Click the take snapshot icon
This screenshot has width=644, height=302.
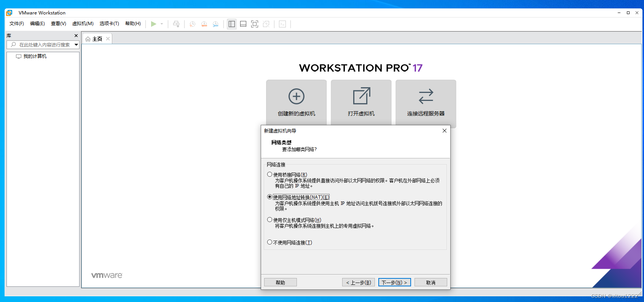193,24
